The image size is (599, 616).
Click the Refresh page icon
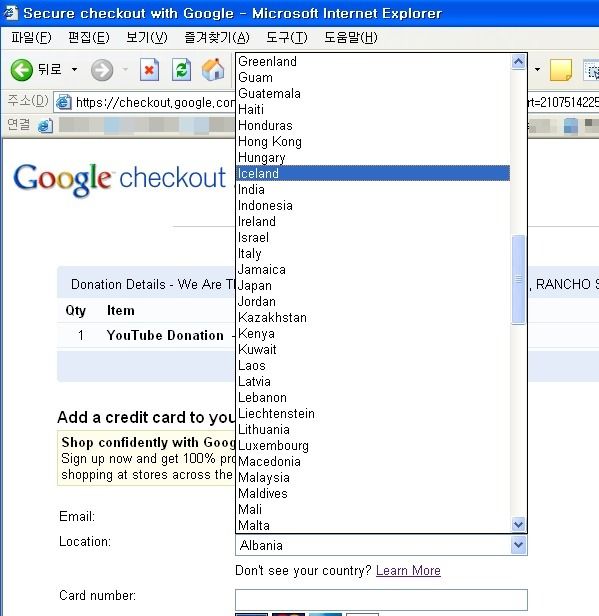click(x=181, y=70)
